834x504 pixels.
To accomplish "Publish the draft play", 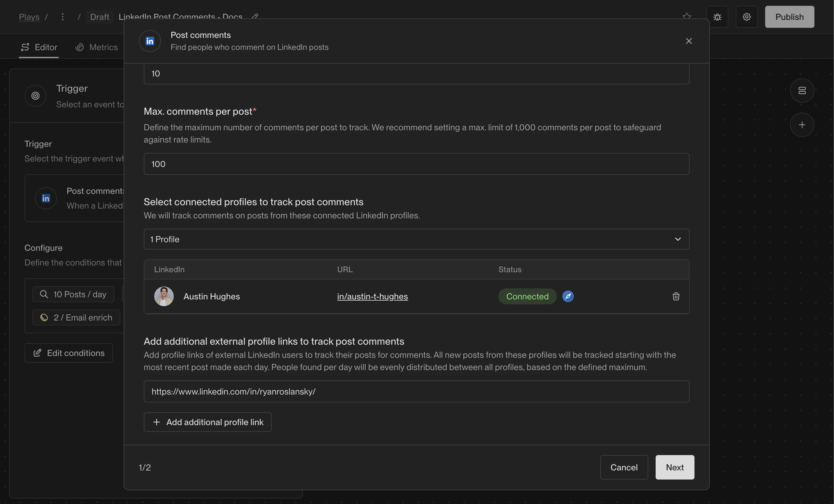I will [789, 17].
